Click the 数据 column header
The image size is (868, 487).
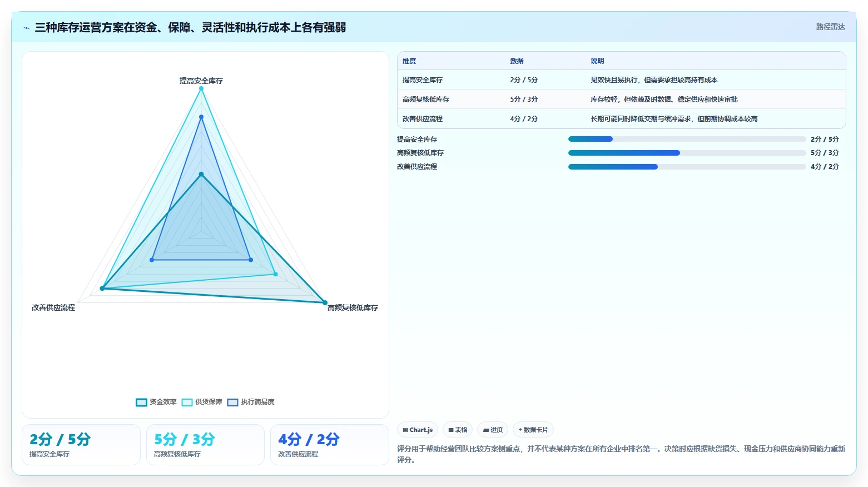[x=517, y=61]
